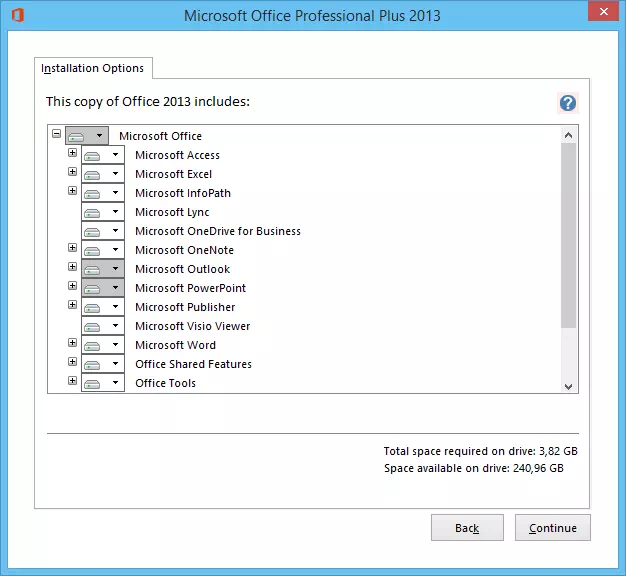Screen dimensions: 626x576
Task: Open install-state dropdown for Microsoft Word
Action: click(103, 345)
